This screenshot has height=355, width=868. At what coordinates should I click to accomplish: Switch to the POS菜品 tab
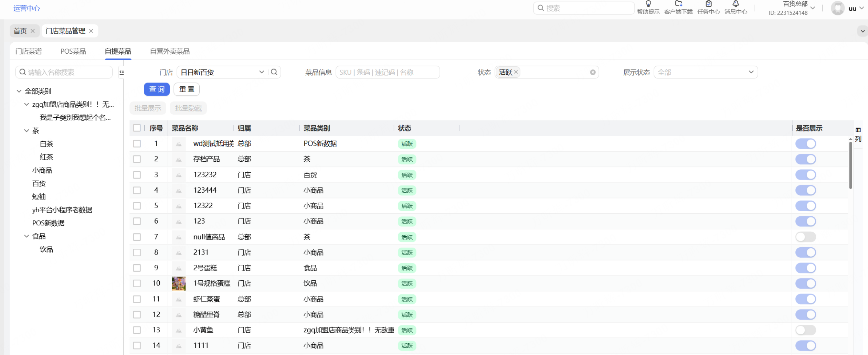[x=73, y=51]
